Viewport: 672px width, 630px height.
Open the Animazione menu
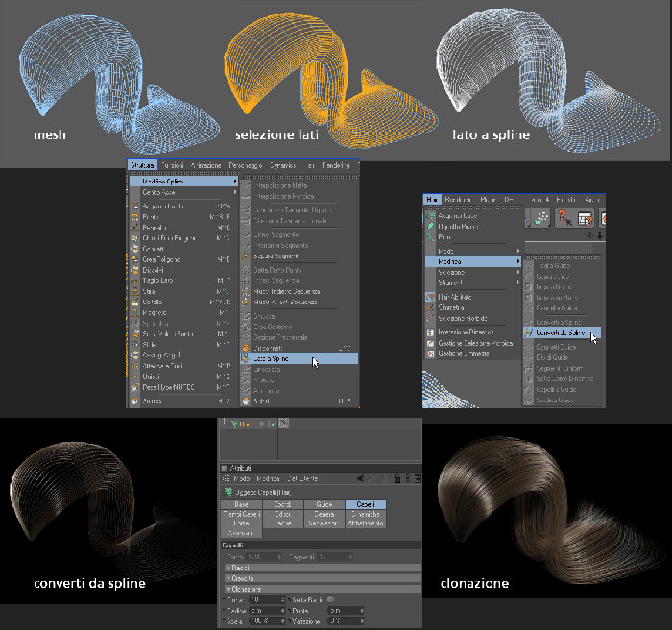[205, 165]
